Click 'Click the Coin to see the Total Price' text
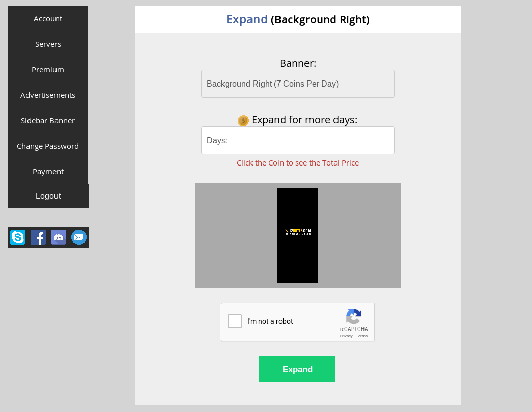532x412 pixels. tap(297, 163)
